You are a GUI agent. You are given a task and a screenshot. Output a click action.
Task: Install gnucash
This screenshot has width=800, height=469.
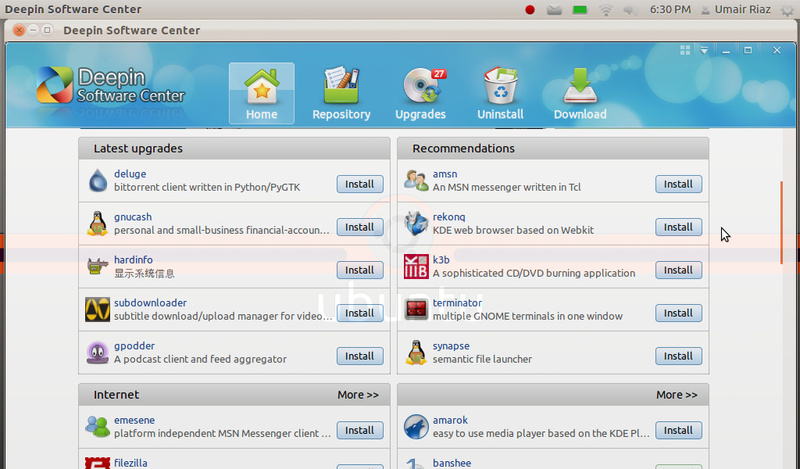click(x=360, y=227)
